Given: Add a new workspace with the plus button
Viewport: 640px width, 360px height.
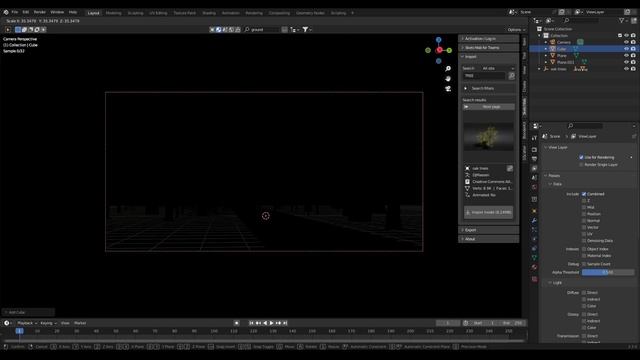Looking at the screenshot, I should (x=353, y=13).
